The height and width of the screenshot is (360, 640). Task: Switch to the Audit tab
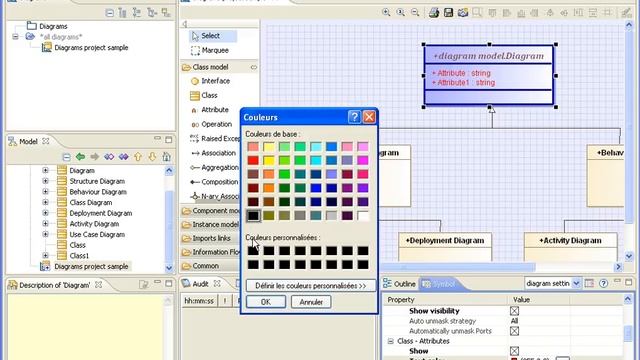[201, 284]
